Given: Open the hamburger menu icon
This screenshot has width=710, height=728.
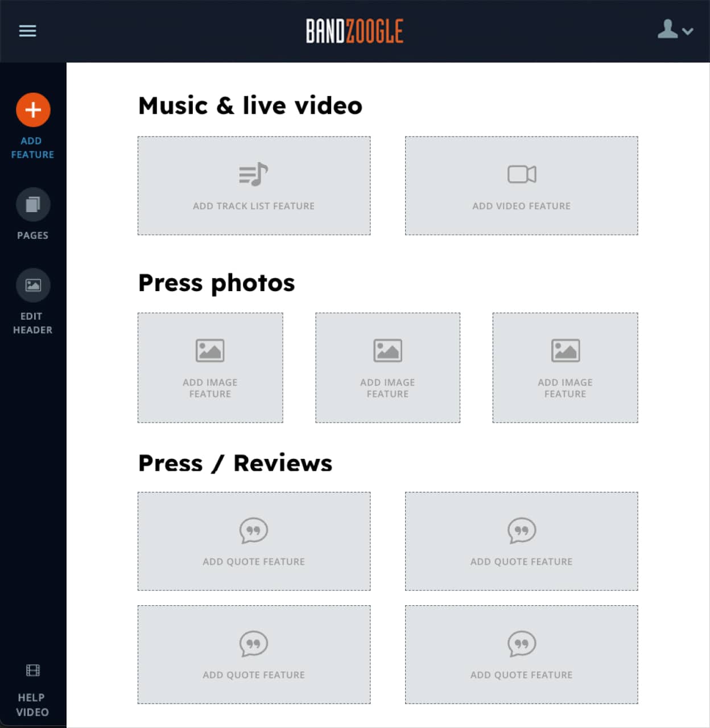Looking at the screenshot, I should point(27,31).
